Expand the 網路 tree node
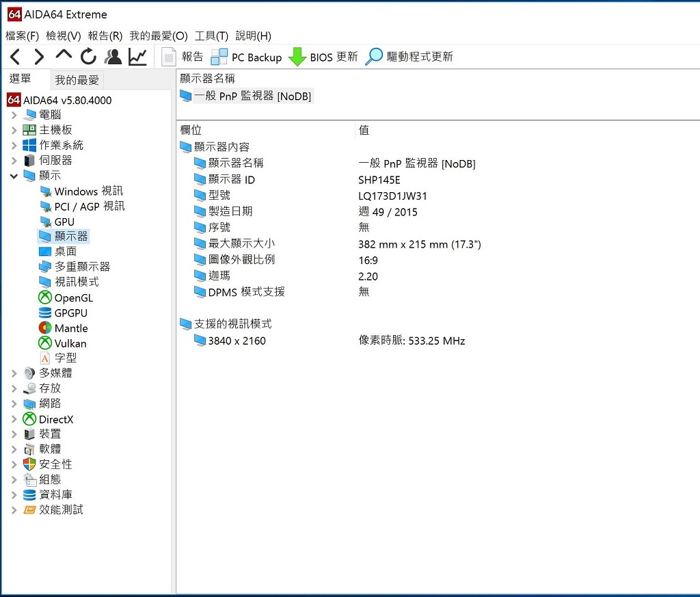 (x=14, y=403)
